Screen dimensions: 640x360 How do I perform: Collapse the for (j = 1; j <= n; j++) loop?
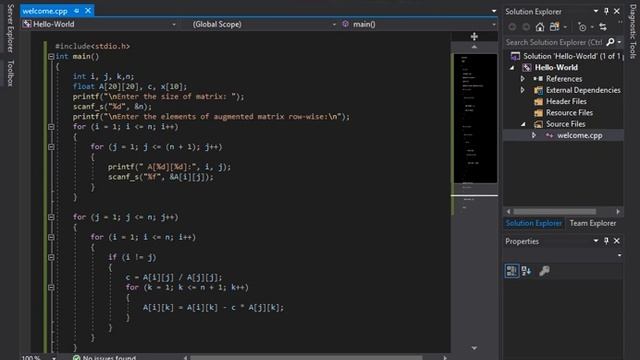(51, 217)
